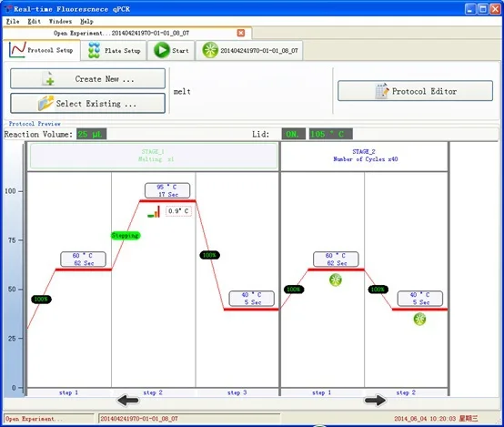Viewport: 504px width, 427px height.
Task: Click the left arrow to scroll protocol
Action: tap(128, 401)
